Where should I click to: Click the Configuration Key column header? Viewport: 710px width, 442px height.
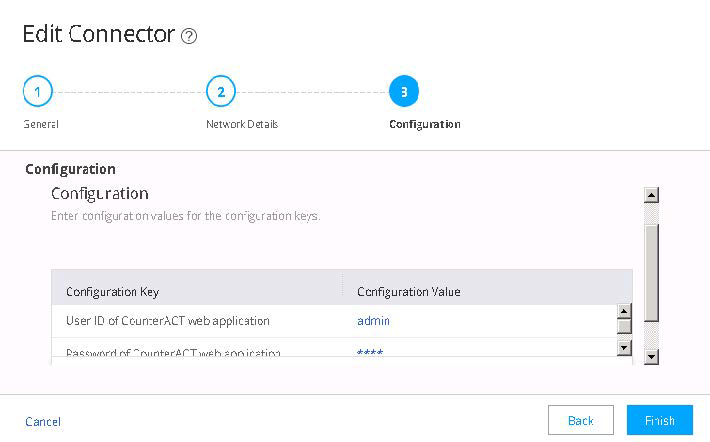[112, 292]
